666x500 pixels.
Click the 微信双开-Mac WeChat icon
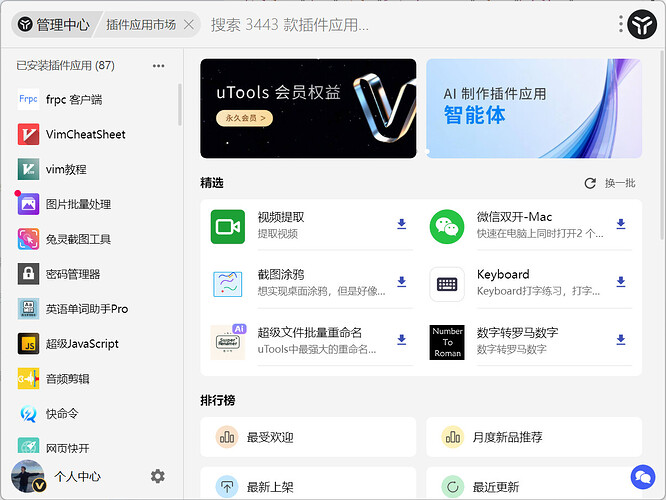click(x=447, y=226)
